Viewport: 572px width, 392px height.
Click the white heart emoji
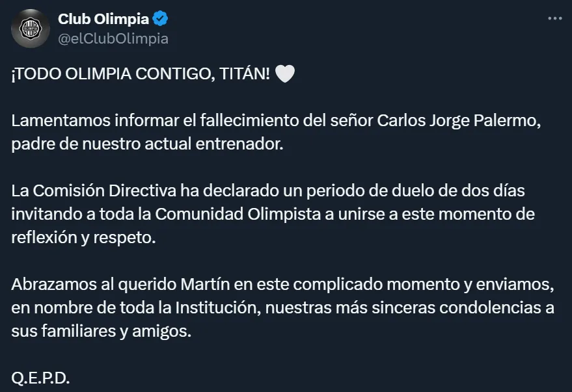tap(285, 75)
